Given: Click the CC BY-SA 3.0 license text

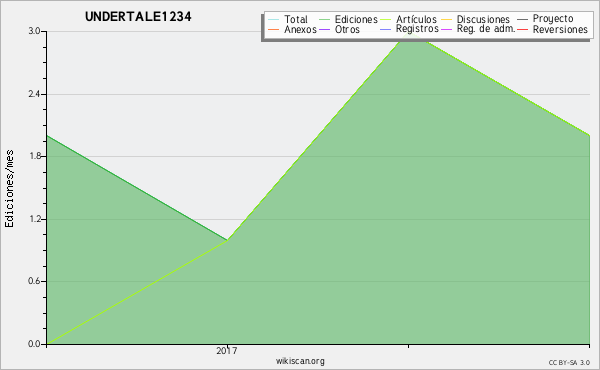Looking at the screenshot, I should coord(569,363).
